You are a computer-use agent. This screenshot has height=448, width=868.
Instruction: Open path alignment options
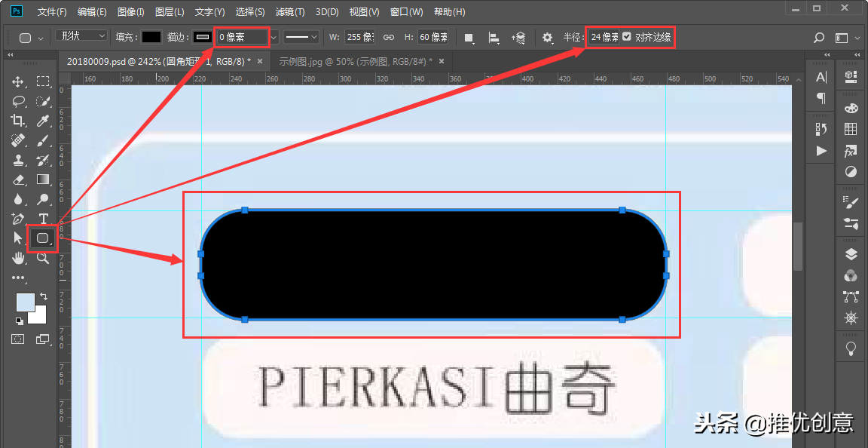tap(494, 38)
